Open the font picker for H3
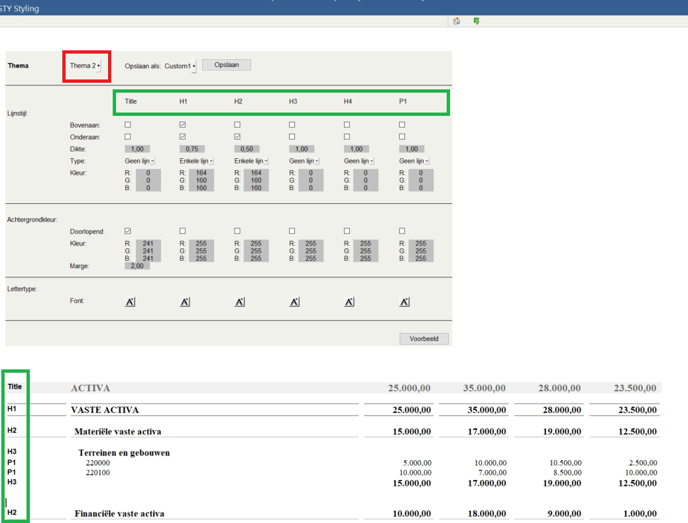Image resolution: width=688 pixels, height=523 pixels. click(x=295, y=302)
